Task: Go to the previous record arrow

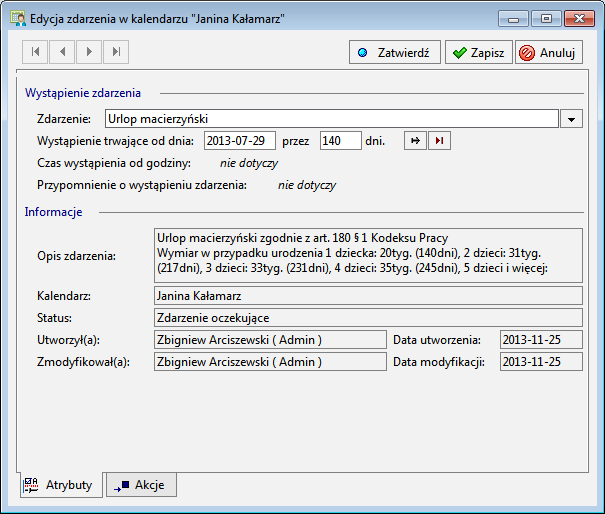Action: pyautogui.click(x=62, y=52)
